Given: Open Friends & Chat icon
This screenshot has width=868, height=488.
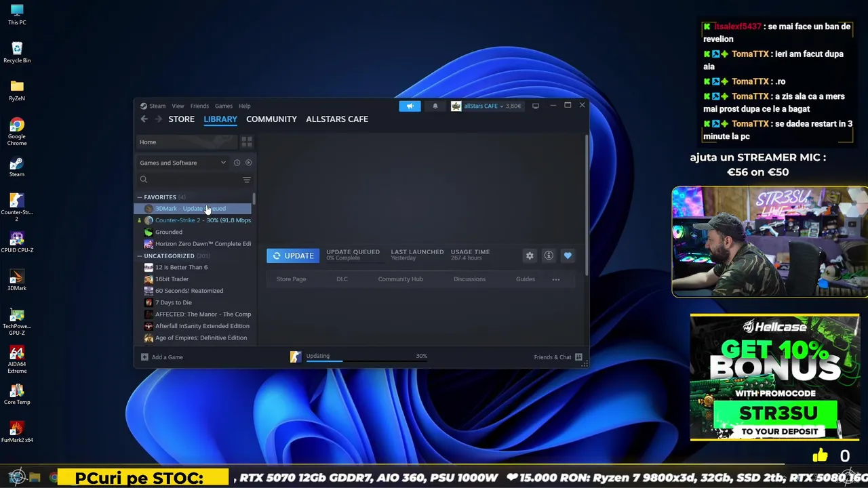Looking at the screenshot, I should (578, 357).
